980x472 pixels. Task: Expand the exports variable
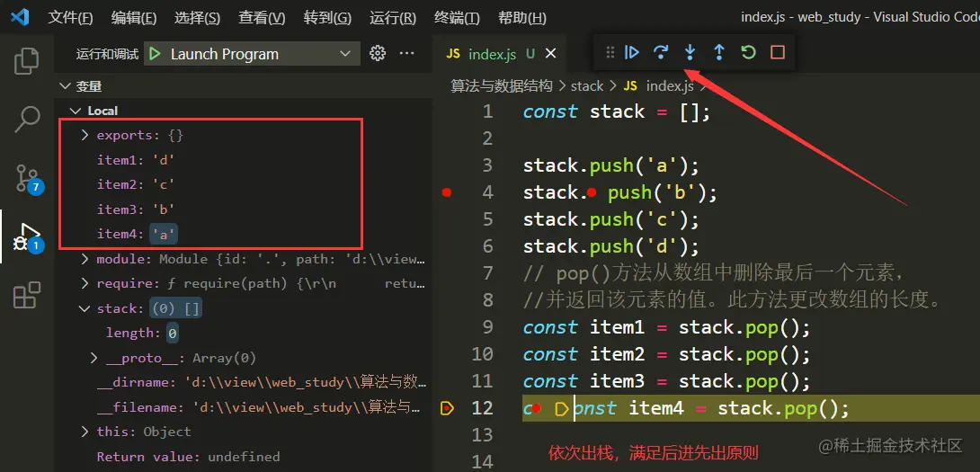[85, 135]
